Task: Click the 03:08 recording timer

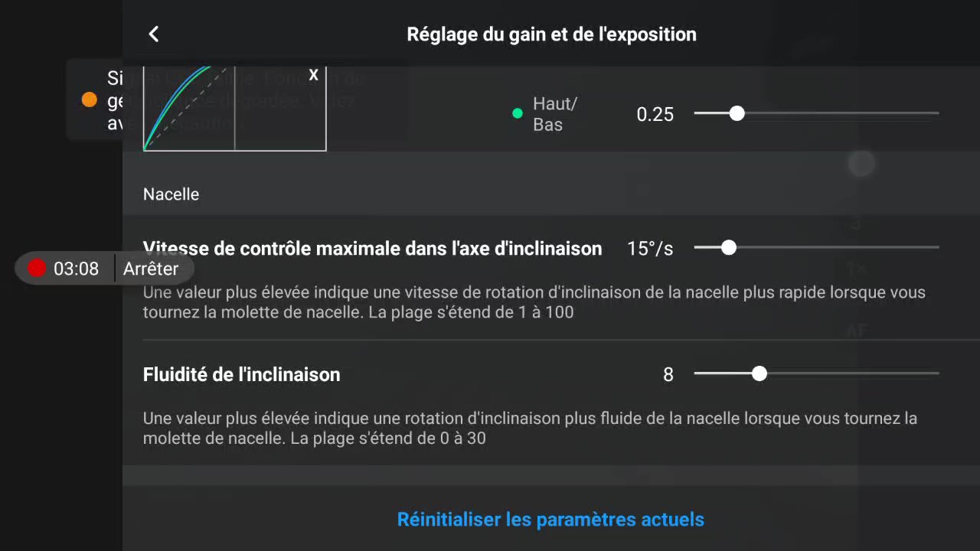Action: click(76, 269)
